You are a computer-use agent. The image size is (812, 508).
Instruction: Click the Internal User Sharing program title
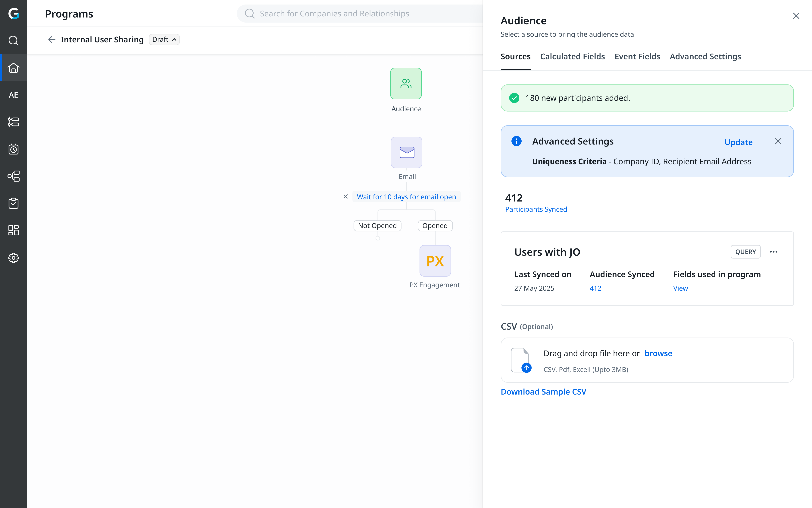pos(102,40)
